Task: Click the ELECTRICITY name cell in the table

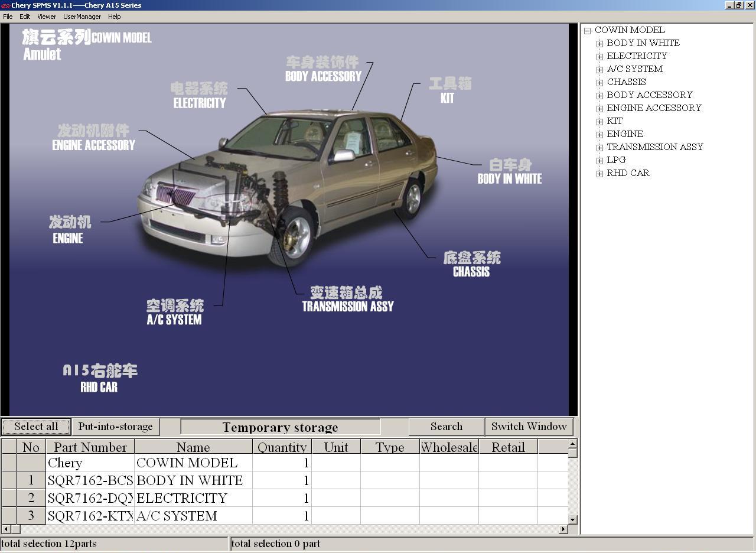Action: [193, 498]
